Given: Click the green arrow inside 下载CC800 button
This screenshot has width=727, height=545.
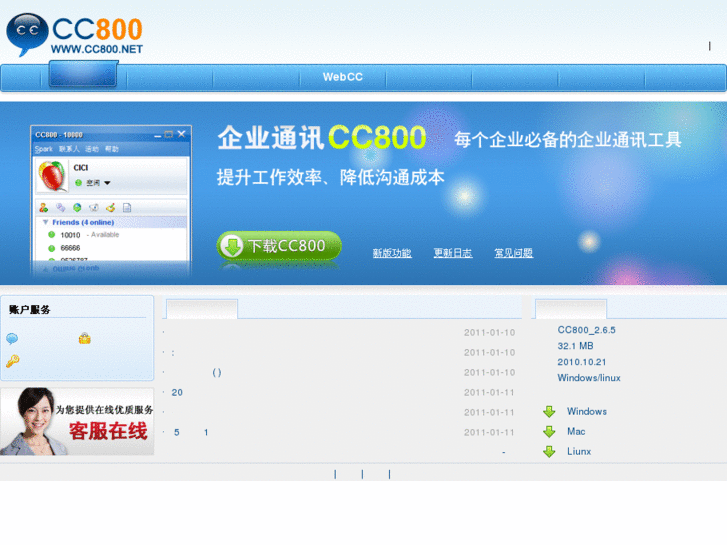Looking at the screenshot, I should pyautogui.click(x=231, y=245).
